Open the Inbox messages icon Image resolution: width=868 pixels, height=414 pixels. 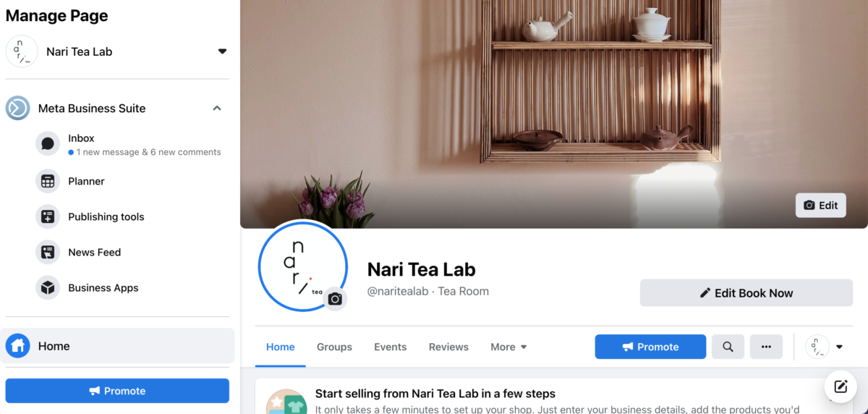click(48, 144)
